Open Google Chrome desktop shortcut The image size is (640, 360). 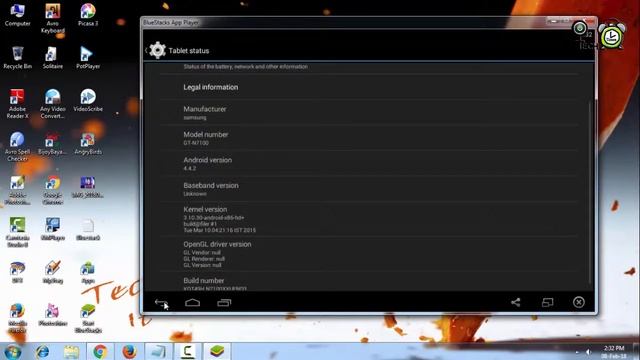53,190
